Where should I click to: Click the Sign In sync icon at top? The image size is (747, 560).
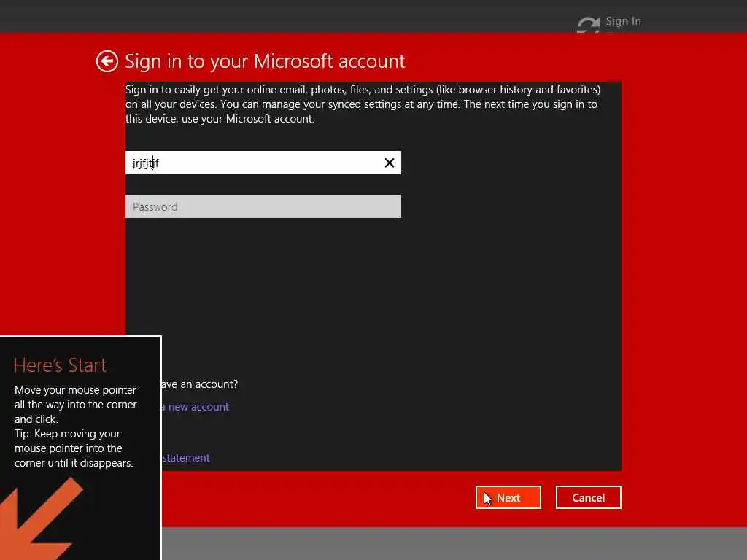point(589,24)
